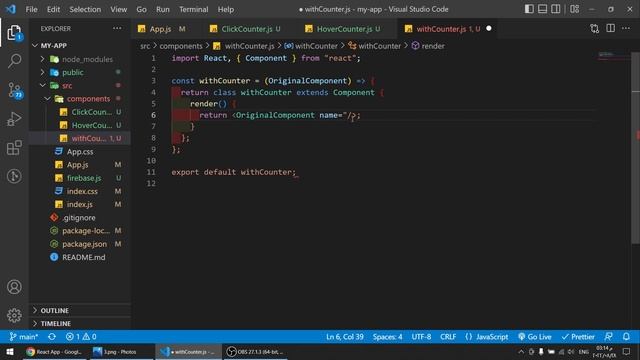Open the View menu
The width and height of the screenshot is (640, 360).
[118, 9]
